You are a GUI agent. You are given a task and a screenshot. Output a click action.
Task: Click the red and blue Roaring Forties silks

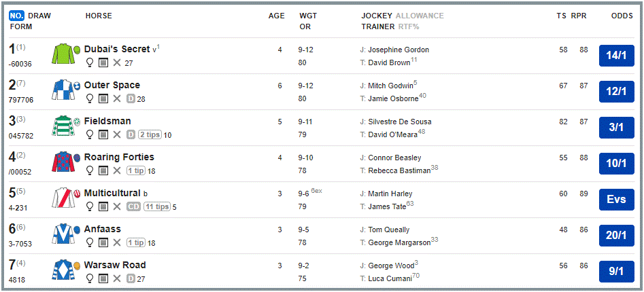[x=62, y=163]
